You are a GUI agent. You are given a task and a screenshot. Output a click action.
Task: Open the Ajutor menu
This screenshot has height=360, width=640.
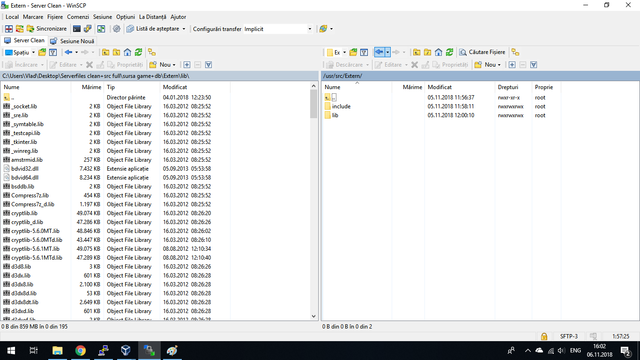tap(178, 17)
